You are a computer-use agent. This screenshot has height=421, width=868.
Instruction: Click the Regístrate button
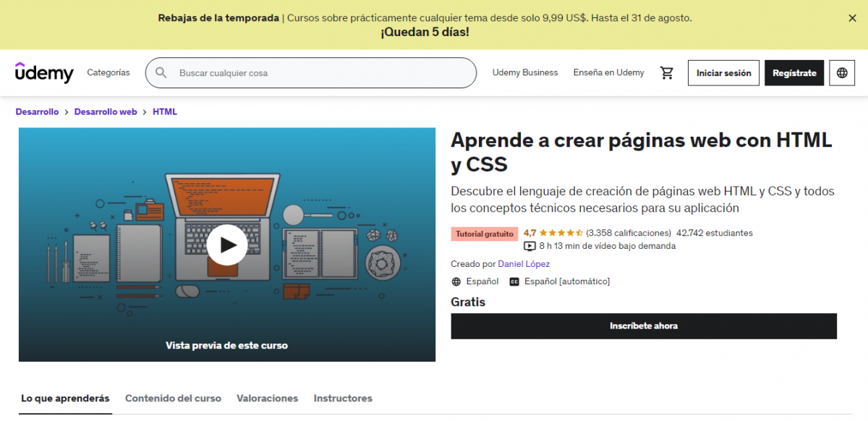794,73
